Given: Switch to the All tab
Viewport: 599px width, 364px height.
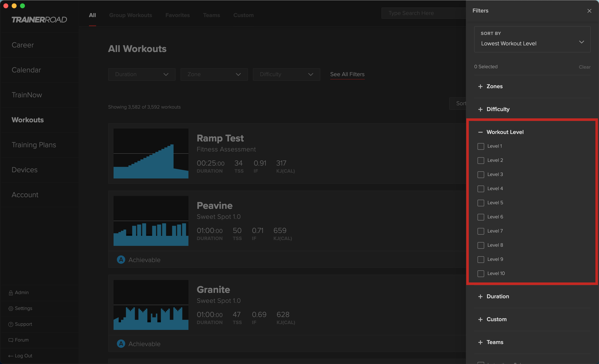Looking at the screenshot, I should point(92,15).
